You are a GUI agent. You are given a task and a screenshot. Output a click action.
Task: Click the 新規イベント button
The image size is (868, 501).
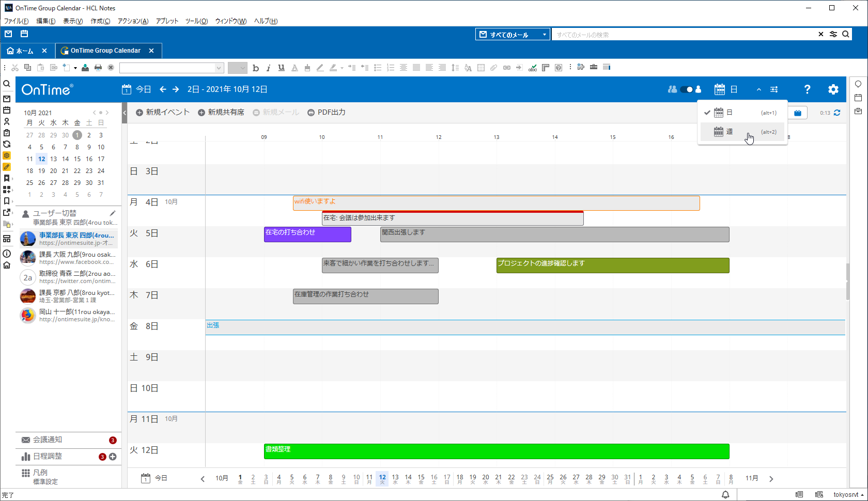click(163, 113)
